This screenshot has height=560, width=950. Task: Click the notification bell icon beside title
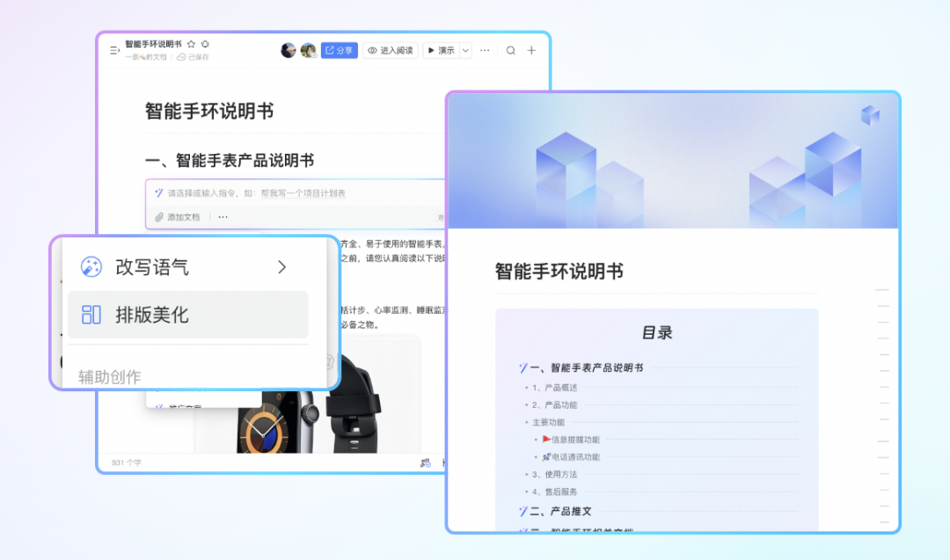pyautogui.click(x=205, y=44)
